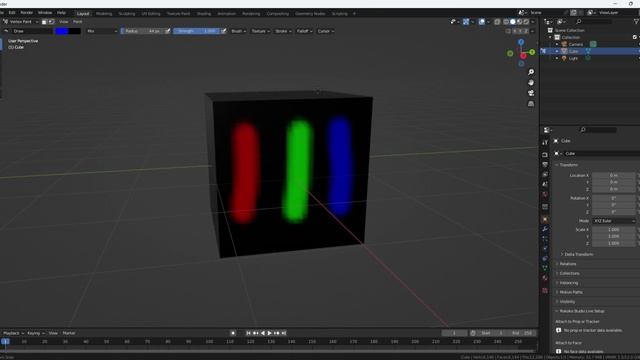Click the play animation button
640x360 pixels.
click(x=270, y=333)
